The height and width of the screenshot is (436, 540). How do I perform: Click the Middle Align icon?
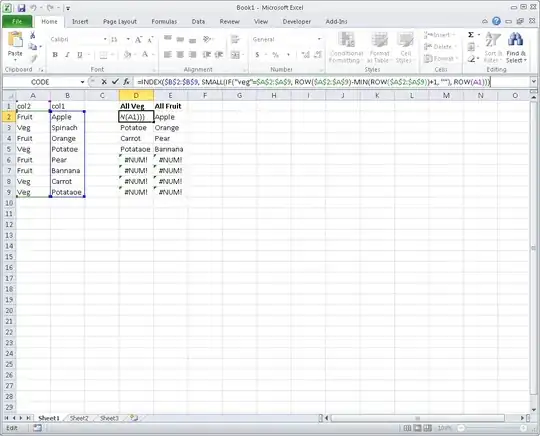point(180,39)
